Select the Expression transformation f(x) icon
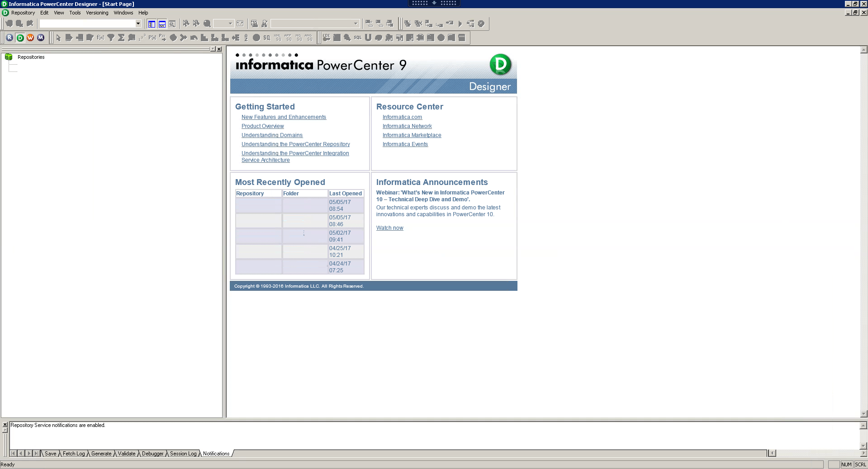Viewport: 868px width, 469px height. click(x=100, y=38)
